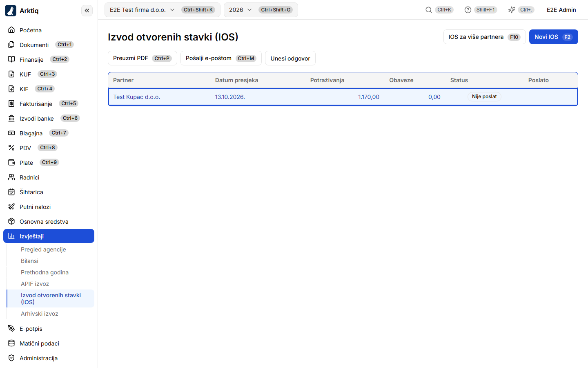Open the E2E Admin user menu

coord(561,10)
